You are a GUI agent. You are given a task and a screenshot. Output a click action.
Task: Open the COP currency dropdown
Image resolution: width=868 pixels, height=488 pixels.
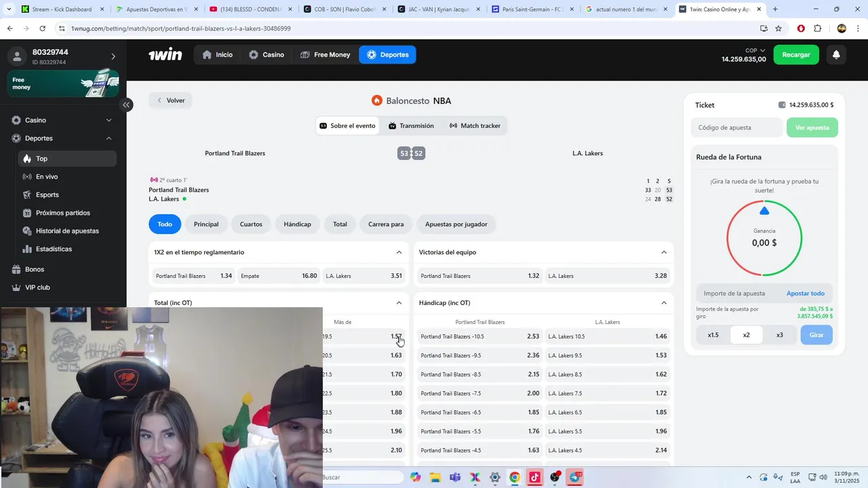755,50
